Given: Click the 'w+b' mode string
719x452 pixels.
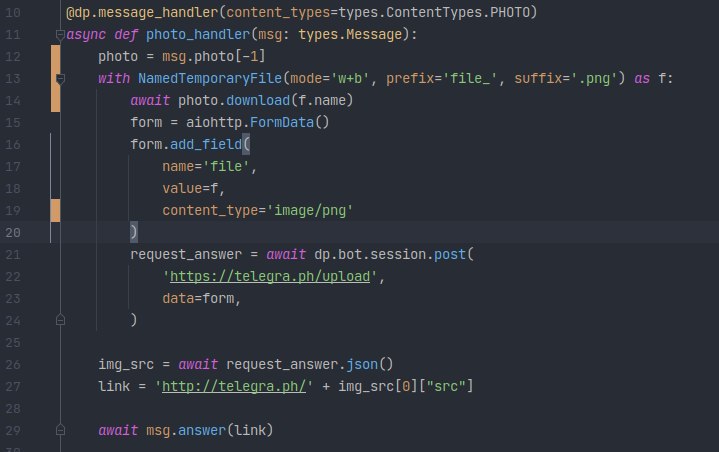Looking at the screenshot, I should tap(350, 78).
